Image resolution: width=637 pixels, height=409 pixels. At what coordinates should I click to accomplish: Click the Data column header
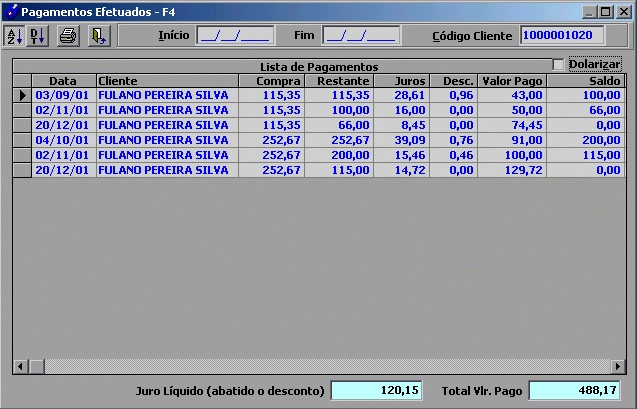pos(63,80)
